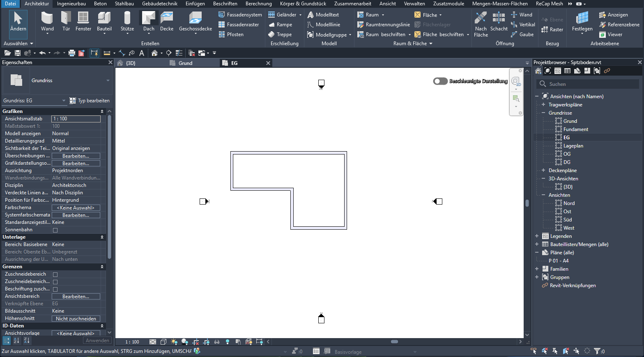Select the Lageplan view in project browser
The image size is (644, 357).
tap(573, 146)
